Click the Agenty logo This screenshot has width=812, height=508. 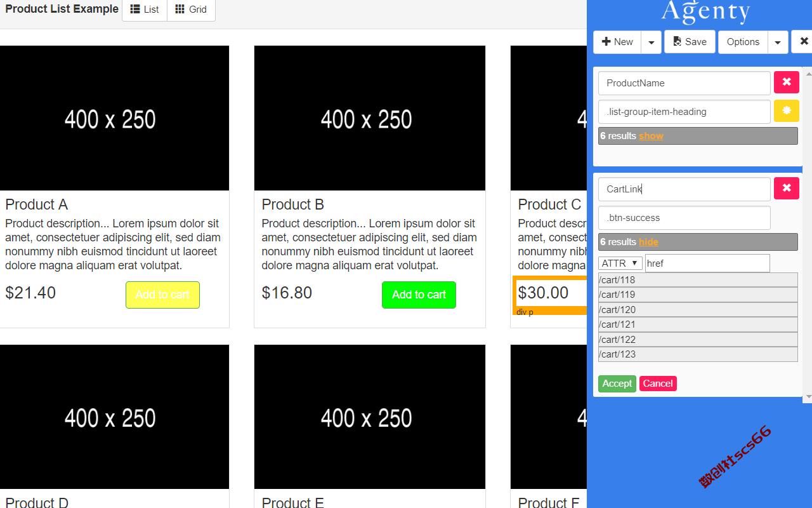coord(706,11)
